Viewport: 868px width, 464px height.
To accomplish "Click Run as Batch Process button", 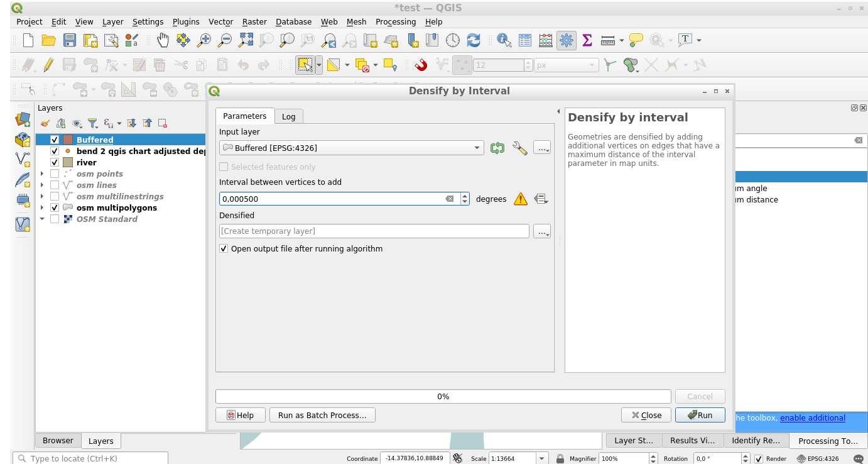I will pos(322,415).
